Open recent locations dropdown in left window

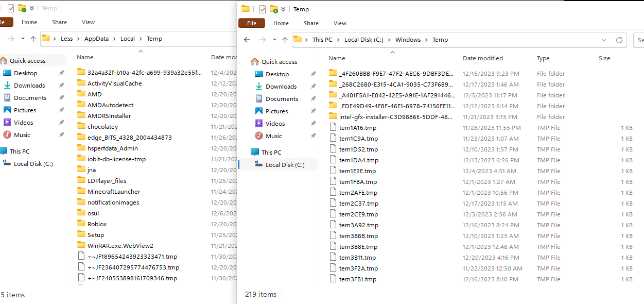(x=23, y=39)
